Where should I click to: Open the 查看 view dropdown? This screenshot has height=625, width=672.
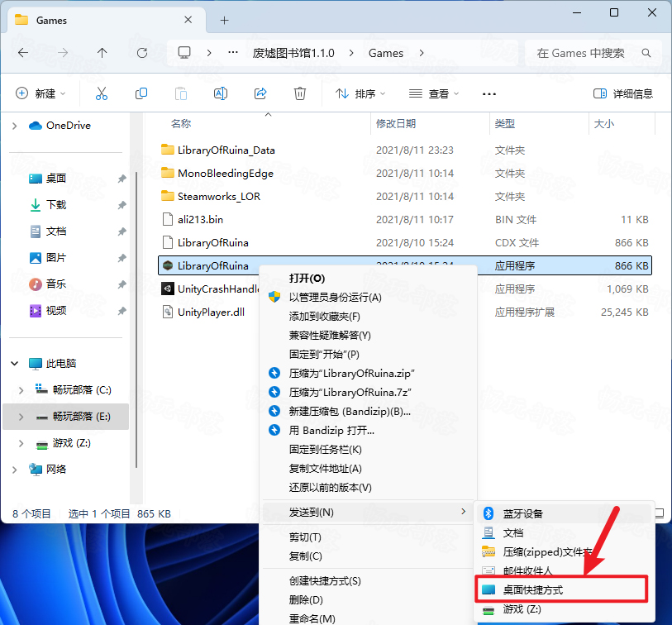[x=433, y=93]
